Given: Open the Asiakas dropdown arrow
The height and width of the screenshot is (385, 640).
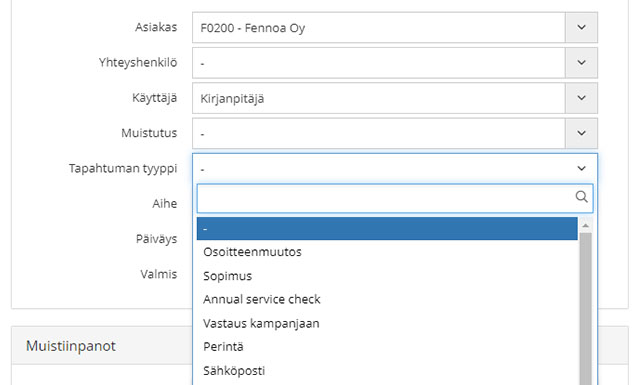Looking at the screenshot, I should 581,27.
